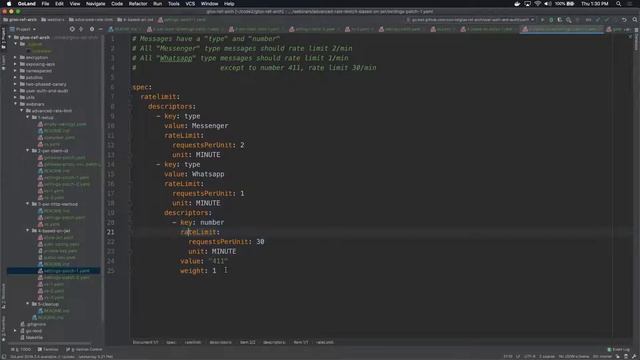Click the expand/collapse all icon in Project panel

pos(81,29)
